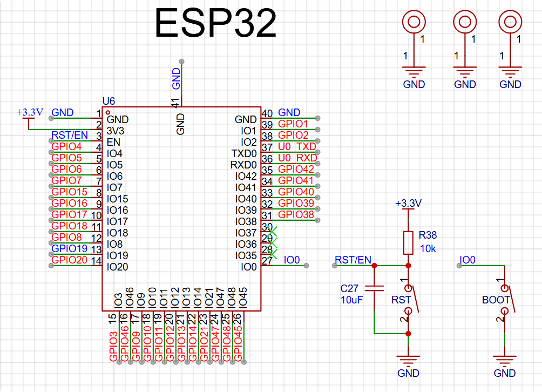
Task: Select the vertical GPIO3 net label
Action: pyautogui.click(x=113, y=346)
